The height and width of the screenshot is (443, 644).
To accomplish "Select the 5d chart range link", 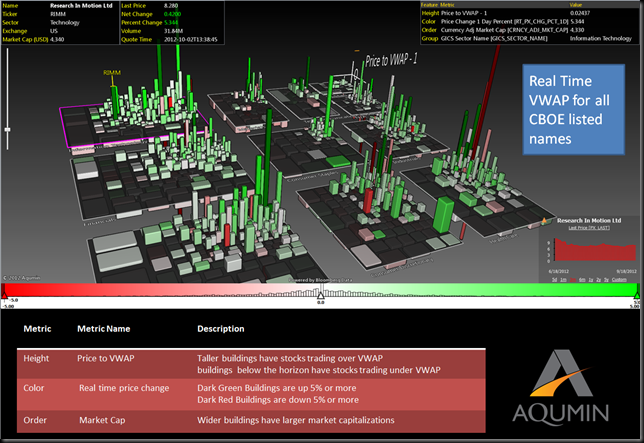I will tap(554, 280).
